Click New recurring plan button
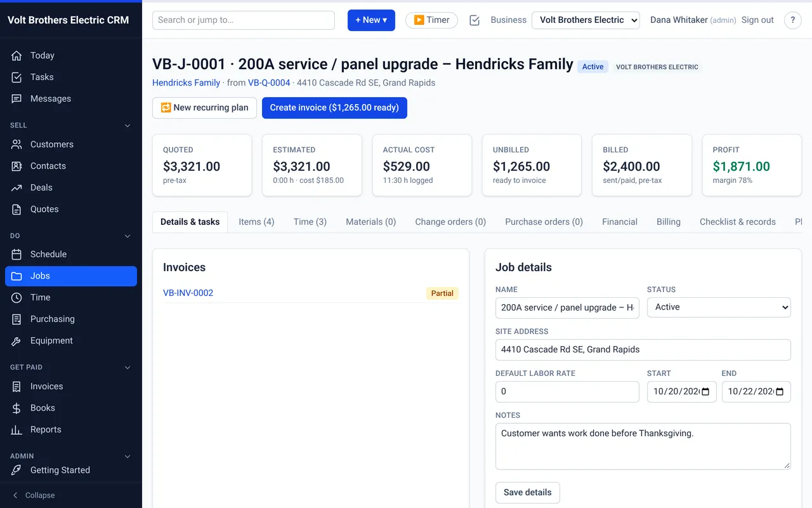Viewport: 812px width, 508px height. click(204, 108)
